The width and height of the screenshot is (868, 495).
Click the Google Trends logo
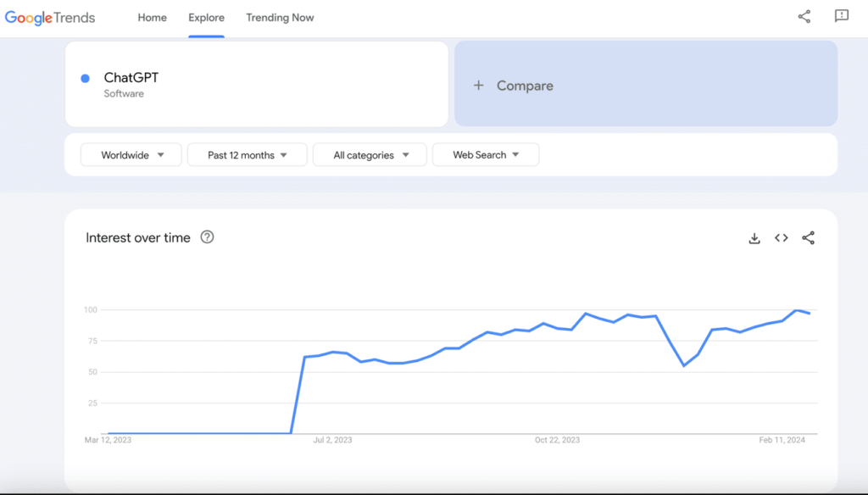(x=50, y=18)
